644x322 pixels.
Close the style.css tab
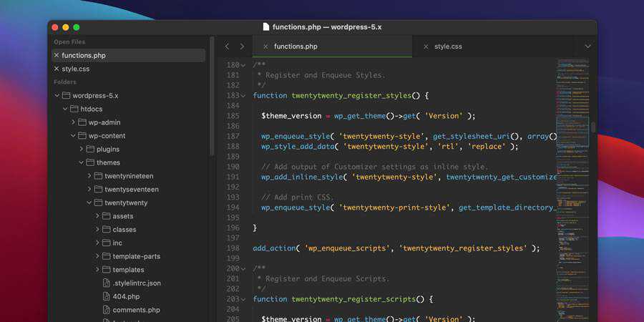pos(426,47)
